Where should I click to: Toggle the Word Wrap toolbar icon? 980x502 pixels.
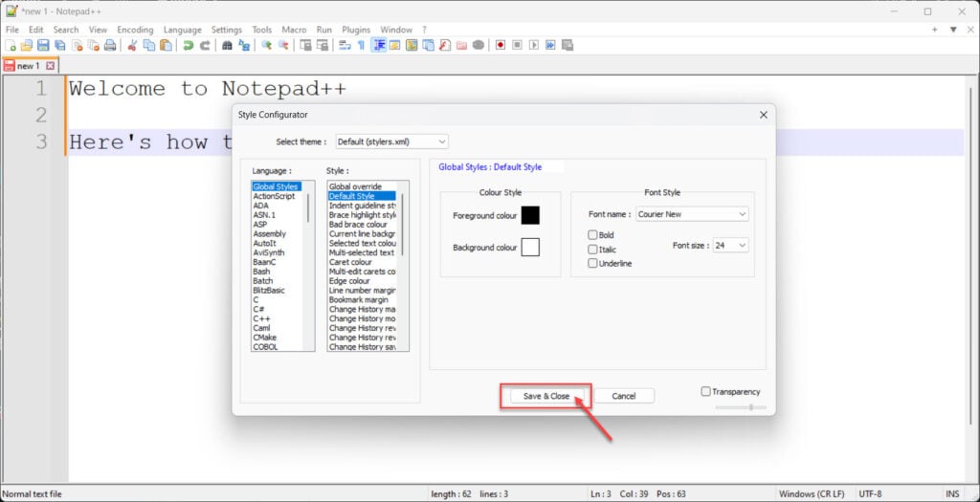point(344,45)
